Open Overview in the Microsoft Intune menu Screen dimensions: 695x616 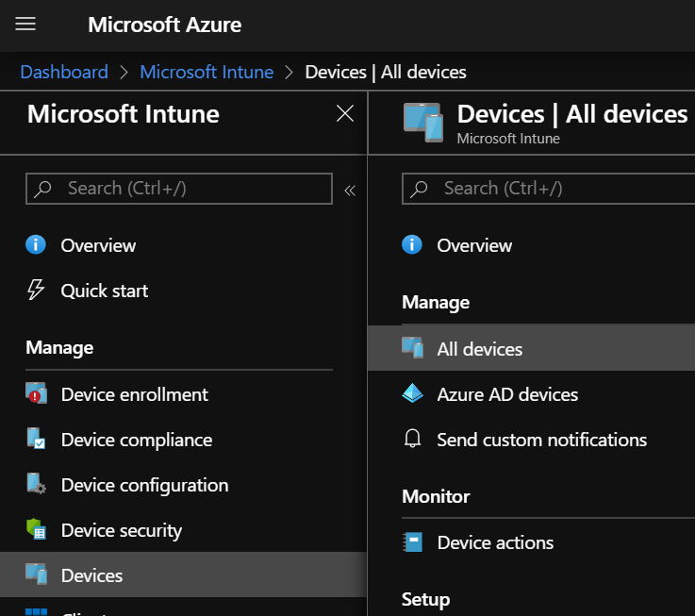coord(98,245)
